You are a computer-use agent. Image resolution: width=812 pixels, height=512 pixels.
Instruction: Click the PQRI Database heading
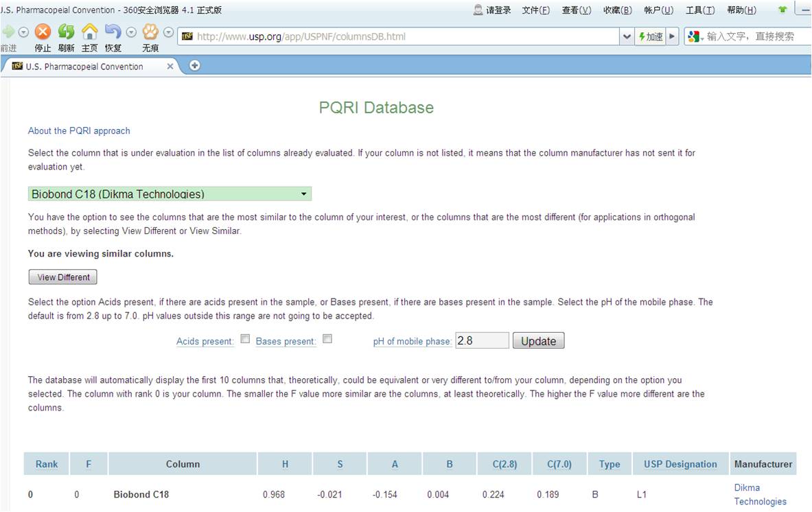pos(376,108)
